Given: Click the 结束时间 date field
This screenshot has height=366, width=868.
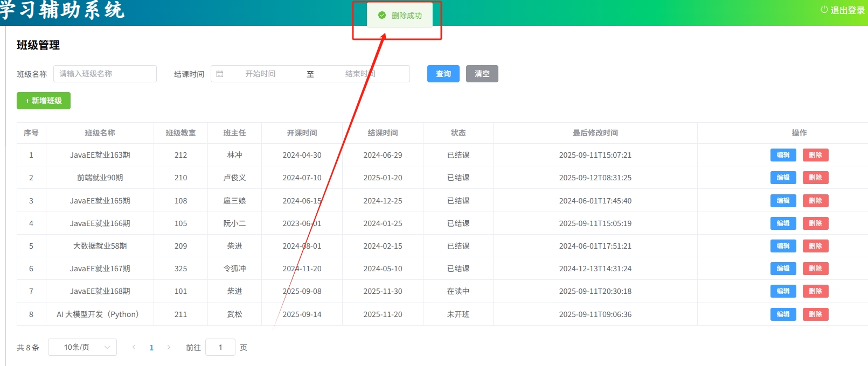Looking at the screenshot, I should tap(360, 74).
